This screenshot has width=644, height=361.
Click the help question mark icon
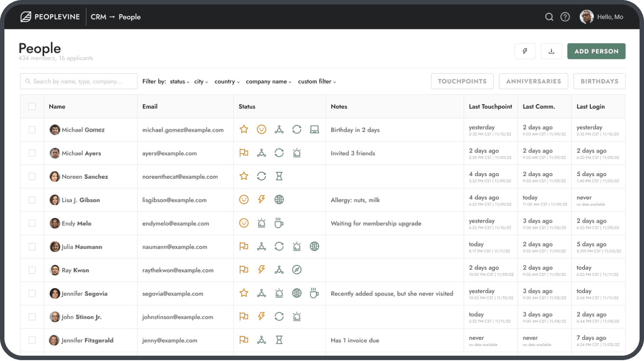coord(565,16)
